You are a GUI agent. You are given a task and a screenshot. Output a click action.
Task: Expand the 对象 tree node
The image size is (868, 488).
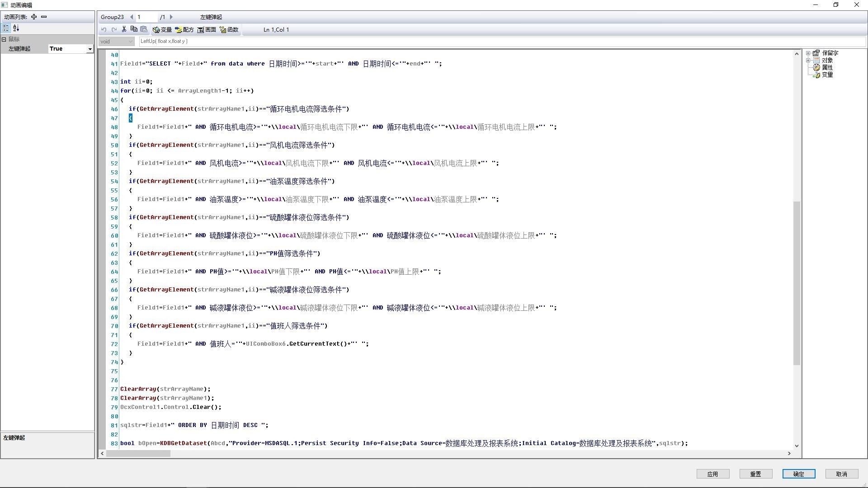(x=808, y=60)
